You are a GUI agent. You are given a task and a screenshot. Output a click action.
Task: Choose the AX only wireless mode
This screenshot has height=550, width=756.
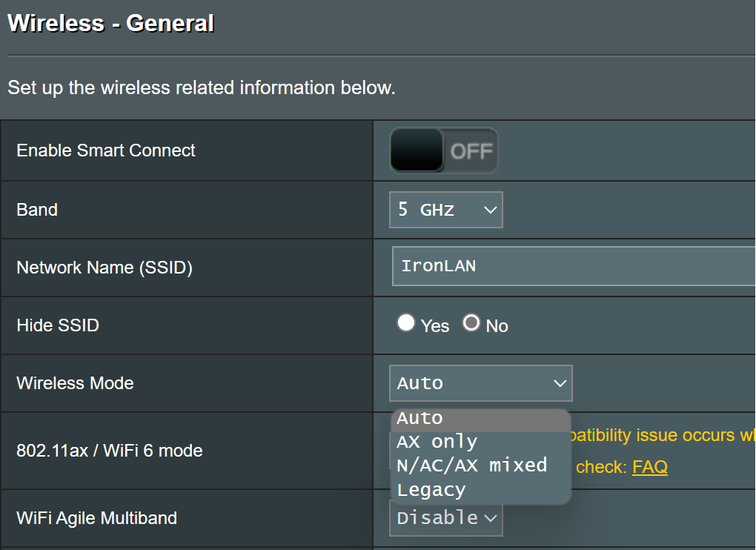click(480, 442)
